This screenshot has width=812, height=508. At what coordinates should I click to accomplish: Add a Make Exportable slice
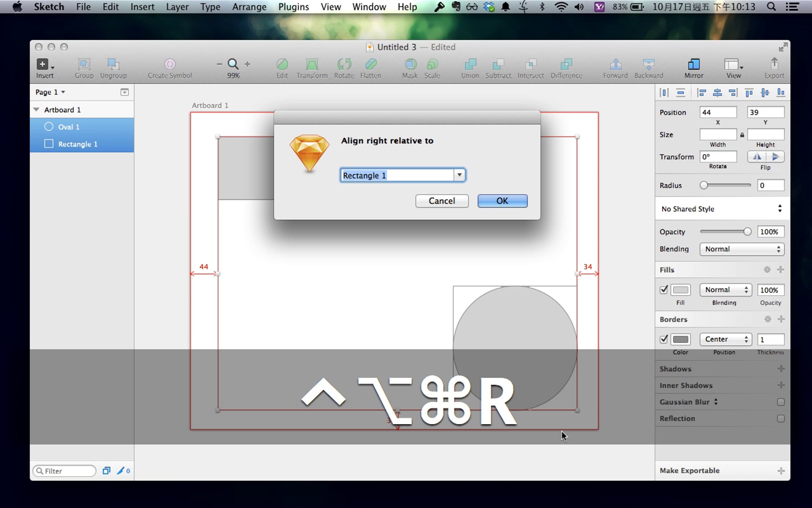781,471
